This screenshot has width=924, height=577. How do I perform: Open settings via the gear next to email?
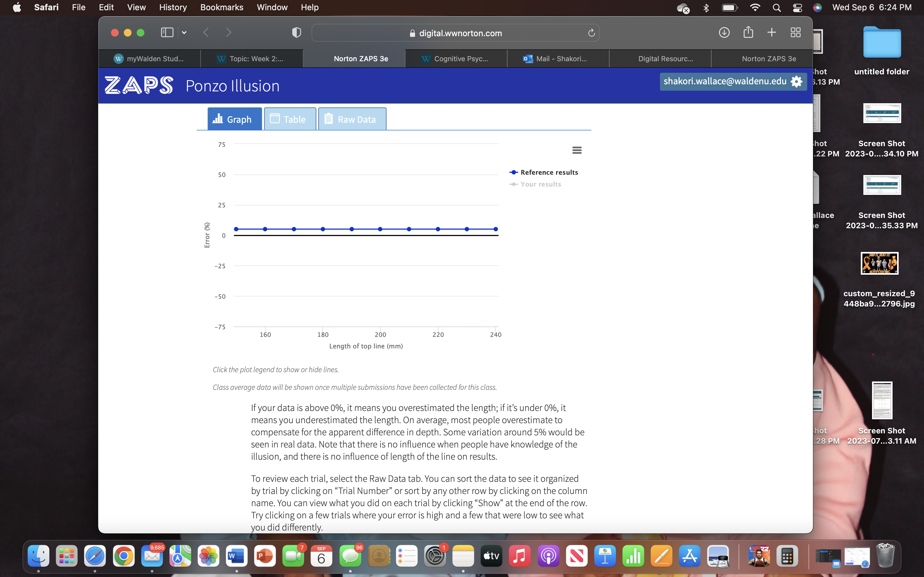click(x=797, y=81)
